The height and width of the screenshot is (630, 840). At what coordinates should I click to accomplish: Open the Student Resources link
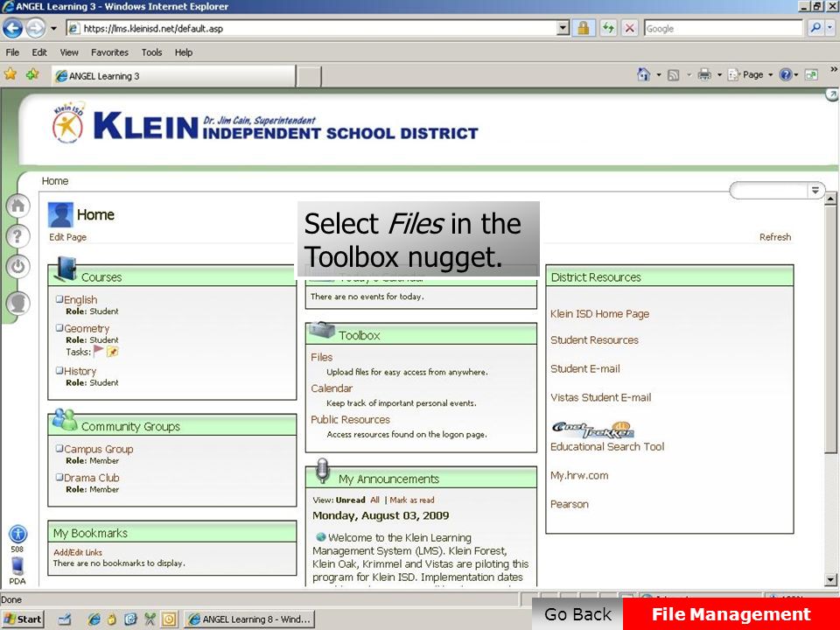(594, 340)
